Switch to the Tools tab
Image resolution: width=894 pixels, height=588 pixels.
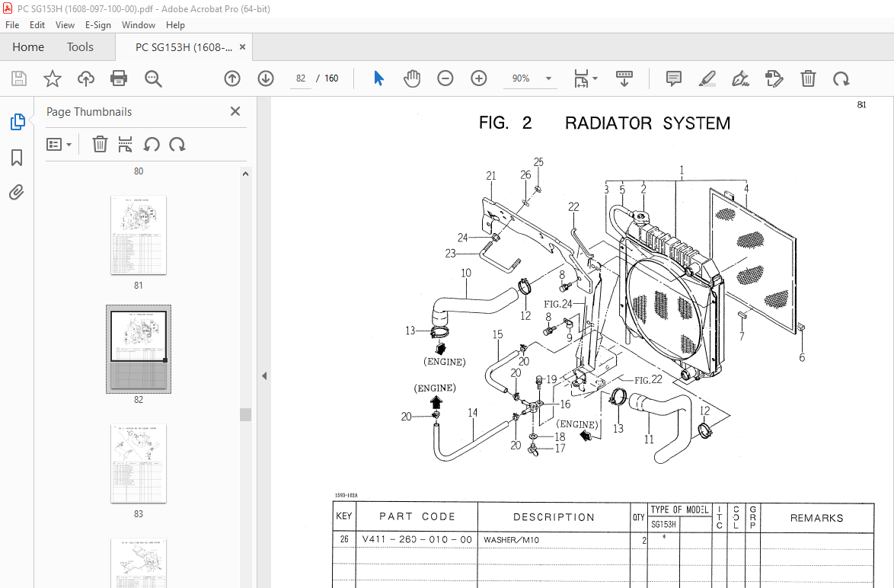click(x=80, y=46)
